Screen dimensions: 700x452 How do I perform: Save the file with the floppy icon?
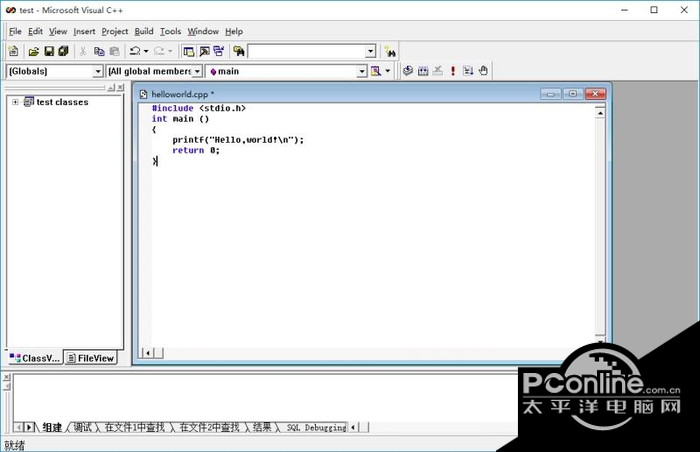point(49,51)
